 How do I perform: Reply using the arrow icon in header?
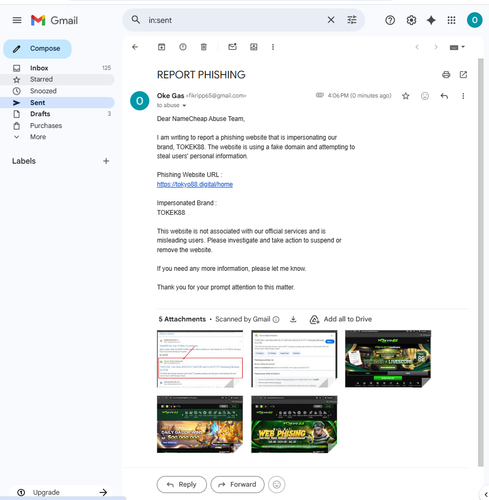444,96
